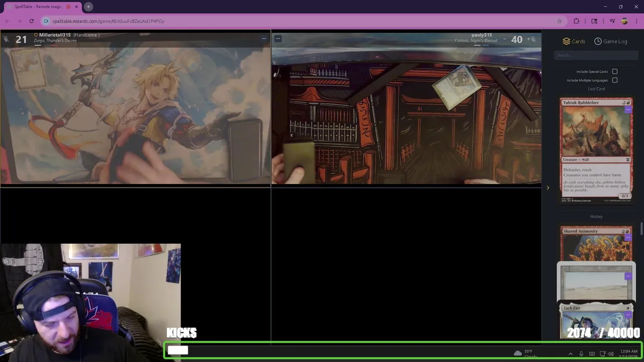Viewport: 644px width, 362px height.
Task: Open the browser profile avatar
Action: point(624,21)
